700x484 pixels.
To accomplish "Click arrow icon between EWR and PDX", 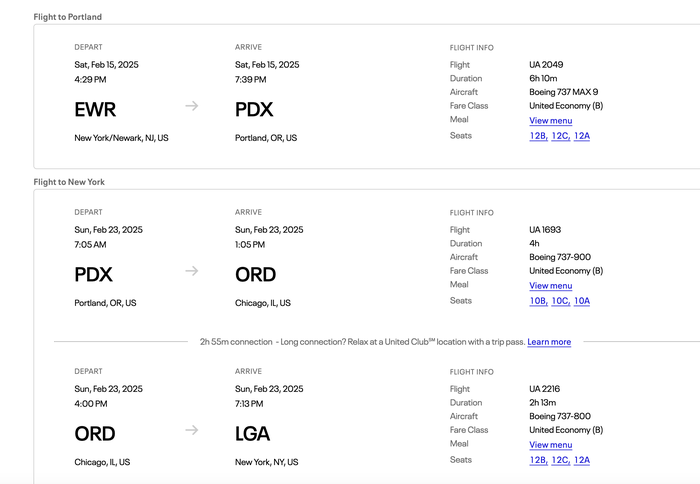I will [x=192, y=106].
